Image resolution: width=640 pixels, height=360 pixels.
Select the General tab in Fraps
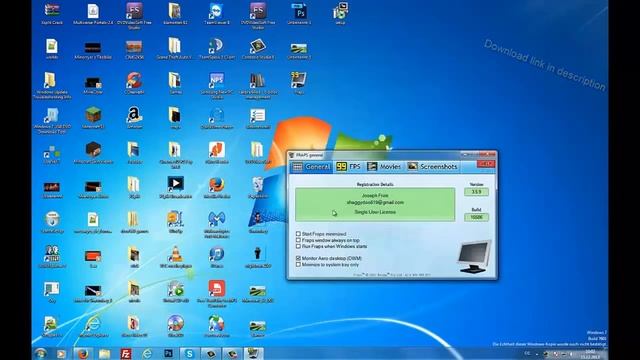(311, 167)
